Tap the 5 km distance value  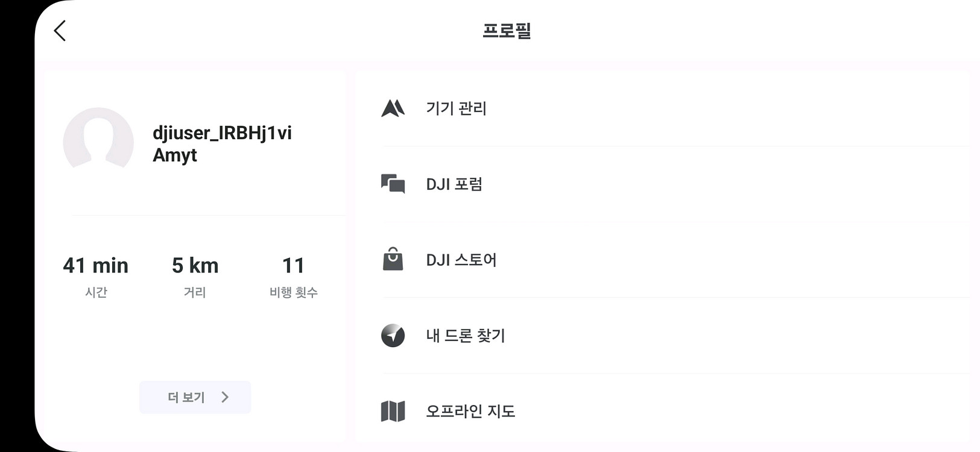pos(195,266)
